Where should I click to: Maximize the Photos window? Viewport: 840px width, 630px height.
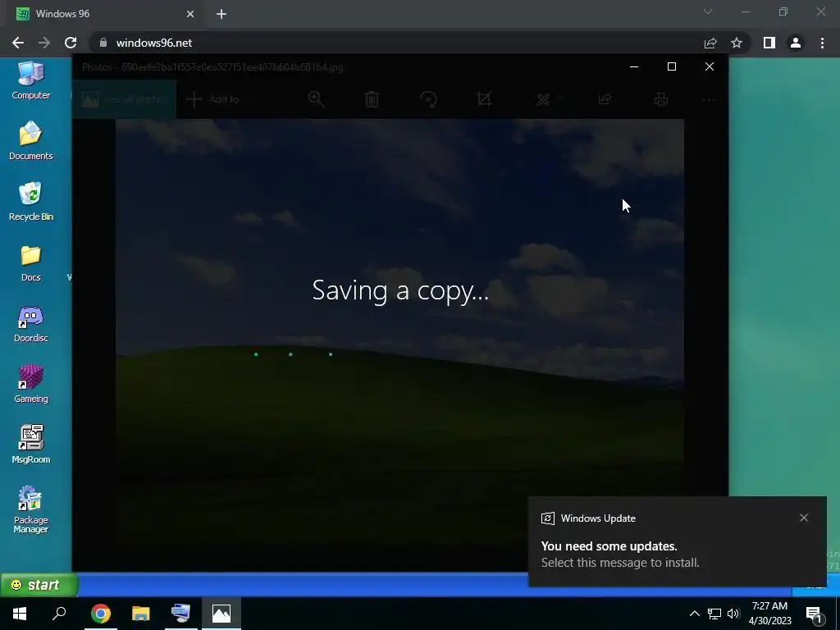click(672, 66)
